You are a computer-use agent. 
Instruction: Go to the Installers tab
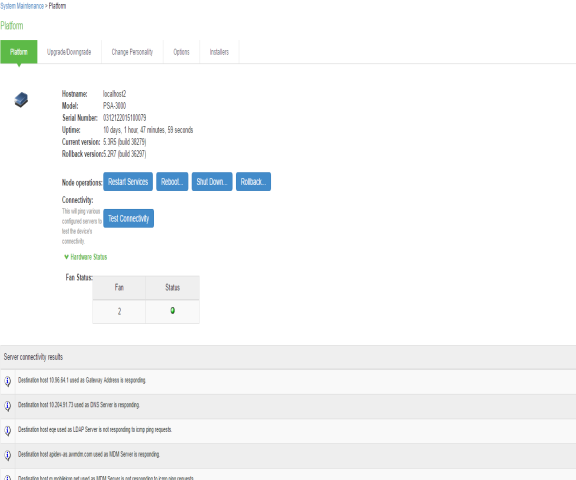(x=219, y=52)
